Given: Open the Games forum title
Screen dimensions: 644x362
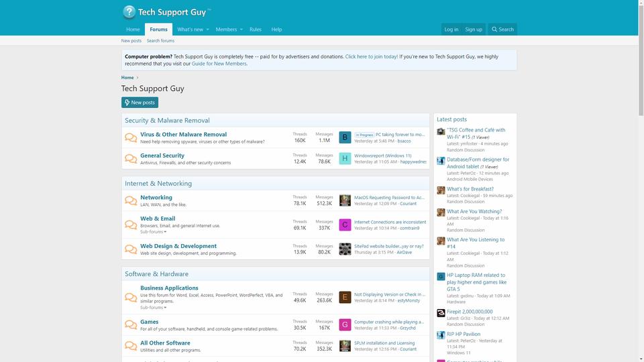Looking at the screenshot, I should pos(149,322).
